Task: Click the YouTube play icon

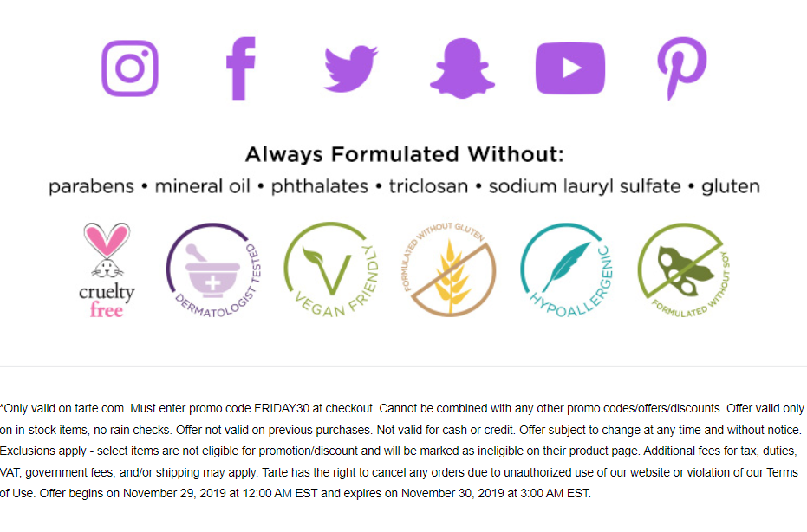Action: pos(570,68)
